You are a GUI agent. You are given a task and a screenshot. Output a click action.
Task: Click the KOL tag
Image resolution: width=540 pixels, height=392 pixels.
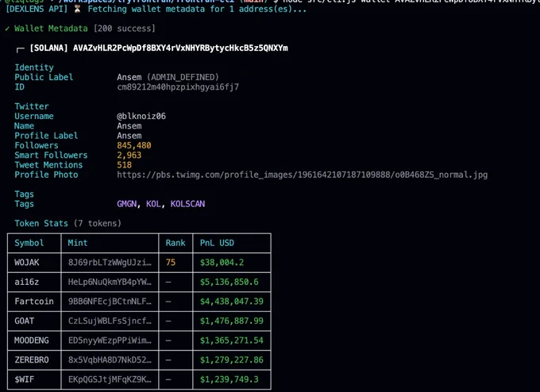coord(153,204)
